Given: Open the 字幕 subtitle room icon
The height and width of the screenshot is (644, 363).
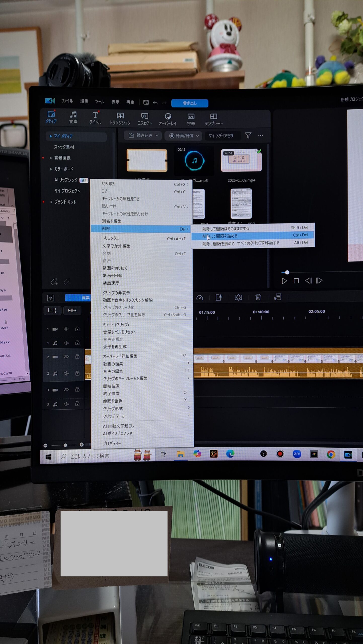Looking at the screenshot, I should pyautogui.click(x=191, y=120).
